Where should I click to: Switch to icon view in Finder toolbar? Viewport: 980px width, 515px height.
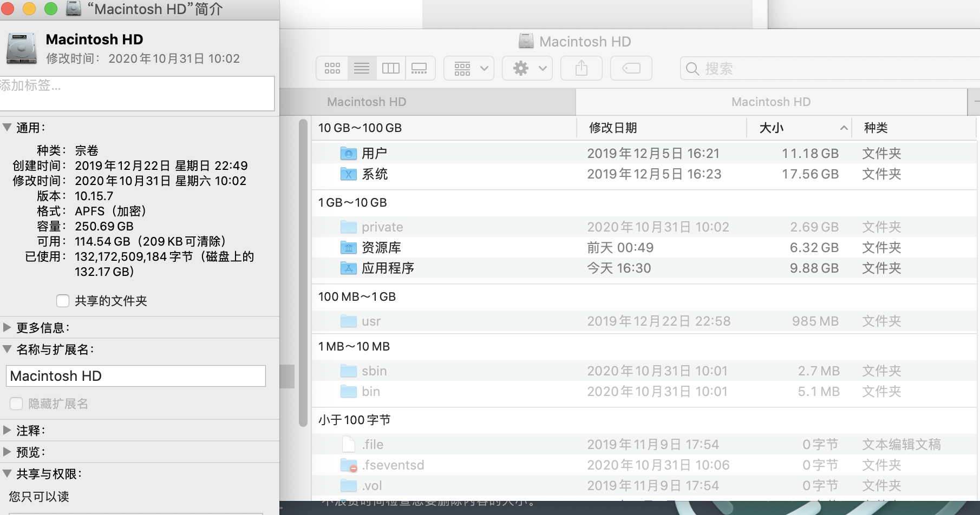[x=332, y=69]
